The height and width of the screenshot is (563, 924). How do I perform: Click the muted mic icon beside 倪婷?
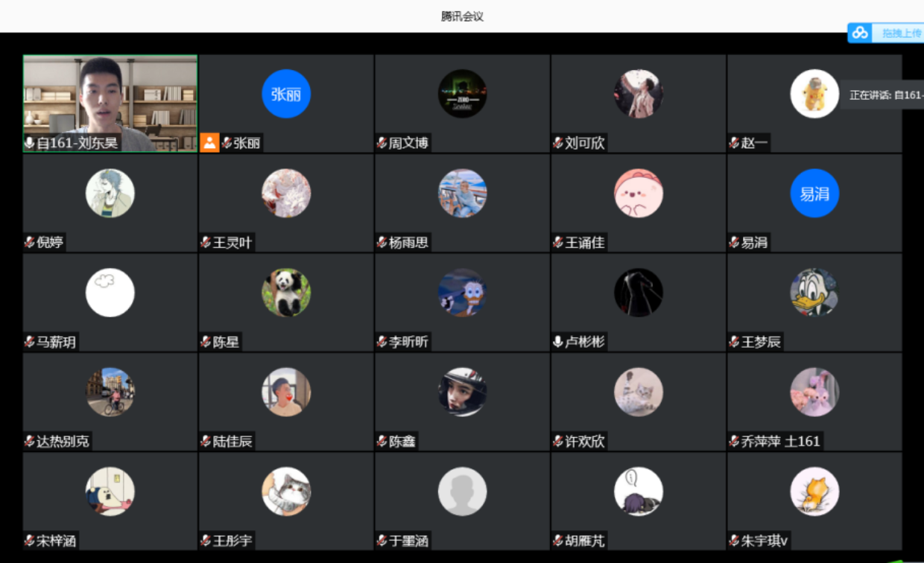30,242
